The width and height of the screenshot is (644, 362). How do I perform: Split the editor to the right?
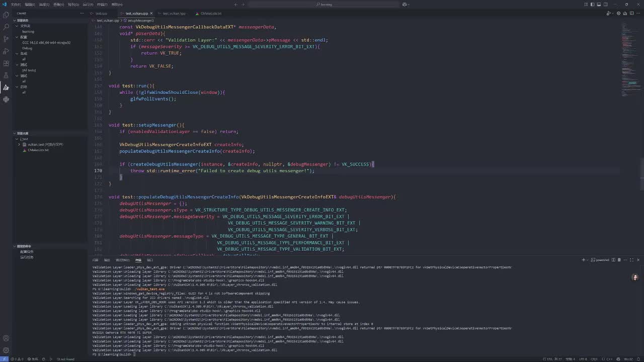pyautogui.click(x=632, y=14)
